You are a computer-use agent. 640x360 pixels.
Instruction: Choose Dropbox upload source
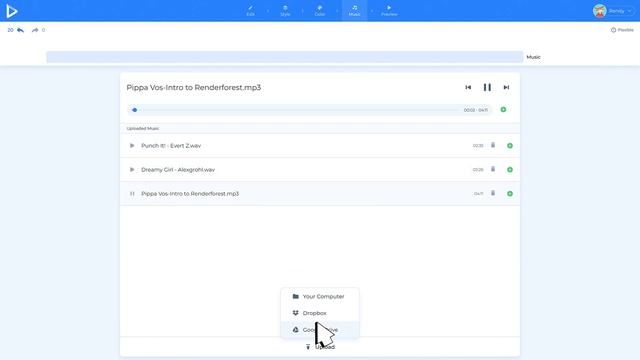pos(320,313)
